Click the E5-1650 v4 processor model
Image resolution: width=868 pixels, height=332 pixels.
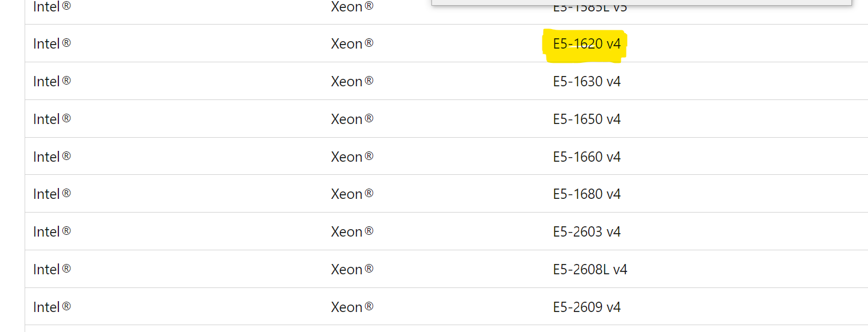coord(586,119)
